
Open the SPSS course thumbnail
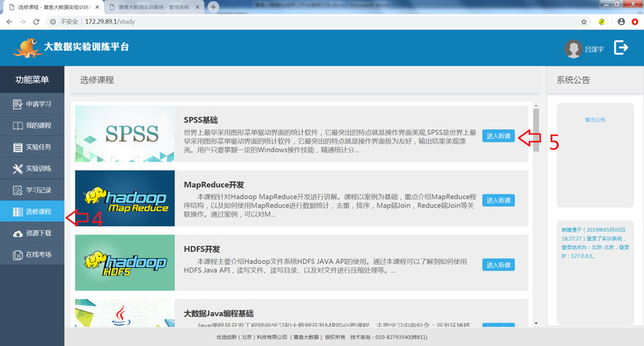[x=125, y=134]
